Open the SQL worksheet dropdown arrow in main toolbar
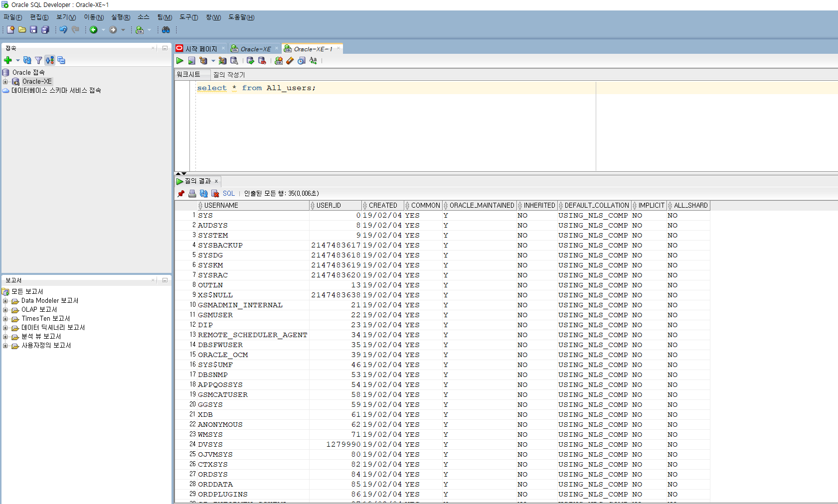The width and height of the screenshot is (838, 504). click(149, 30)
